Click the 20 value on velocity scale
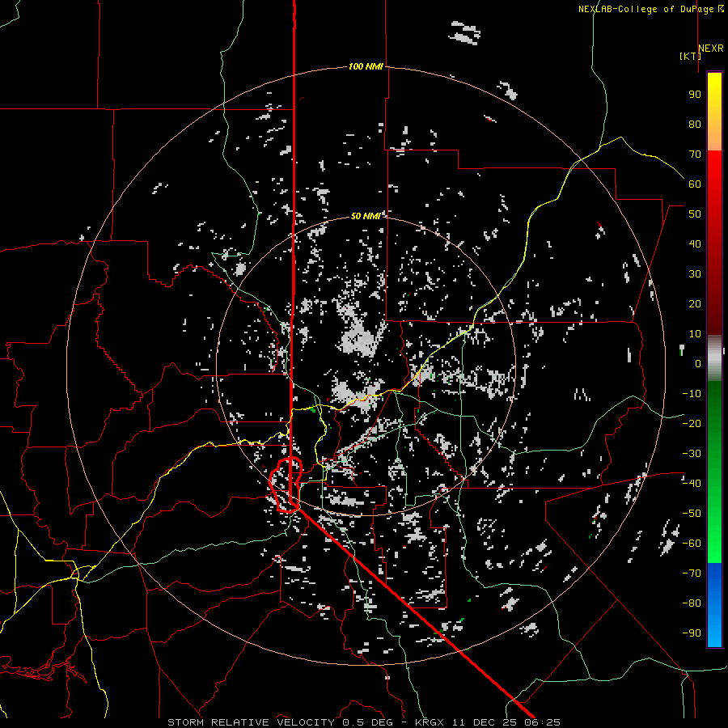The height and width of the screenshot is (728, 728). pyautogui.click(x=695, y=304)
